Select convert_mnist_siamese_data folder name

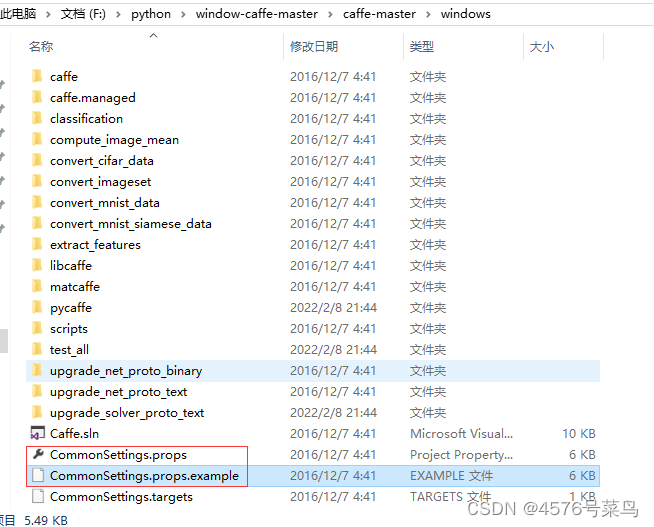tap(131, 223)
